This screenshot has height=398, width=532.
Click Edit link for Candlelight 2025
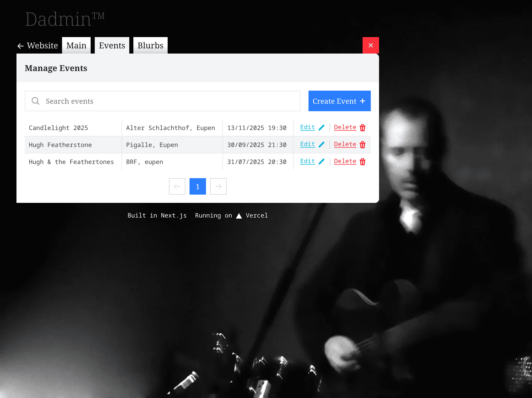coord(307,127)
